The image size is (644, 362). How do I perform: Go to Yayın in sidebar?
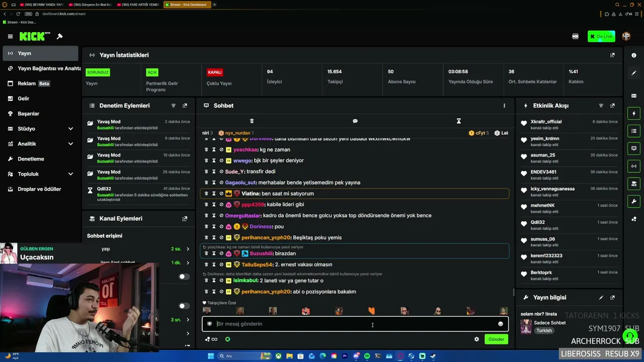point(40,53)
